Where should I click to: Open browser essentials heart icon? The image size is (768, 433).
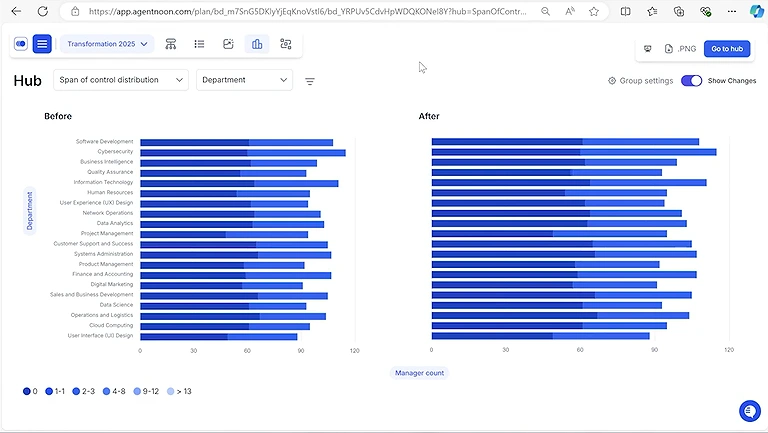click(705, 11)
